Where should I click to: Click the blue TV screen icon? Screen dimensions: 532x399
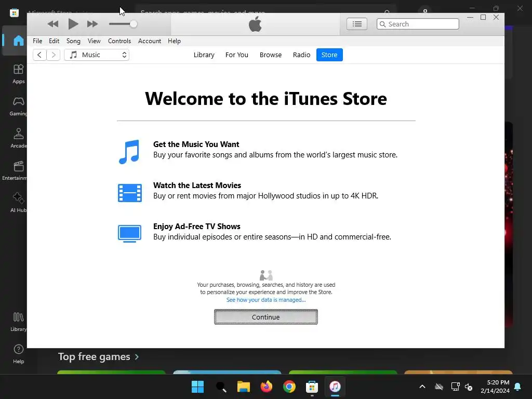tap(129, 234)
